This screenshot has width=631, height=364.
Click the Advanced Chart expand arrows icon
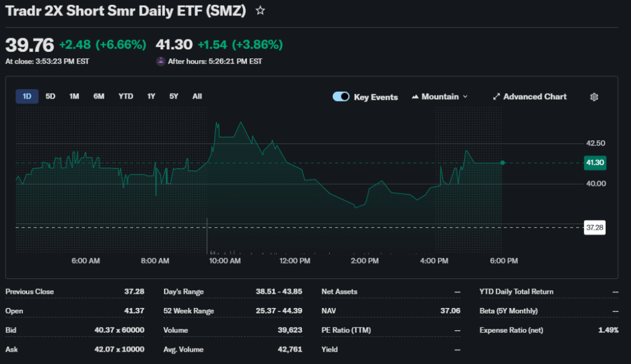(x=497, y=97)
